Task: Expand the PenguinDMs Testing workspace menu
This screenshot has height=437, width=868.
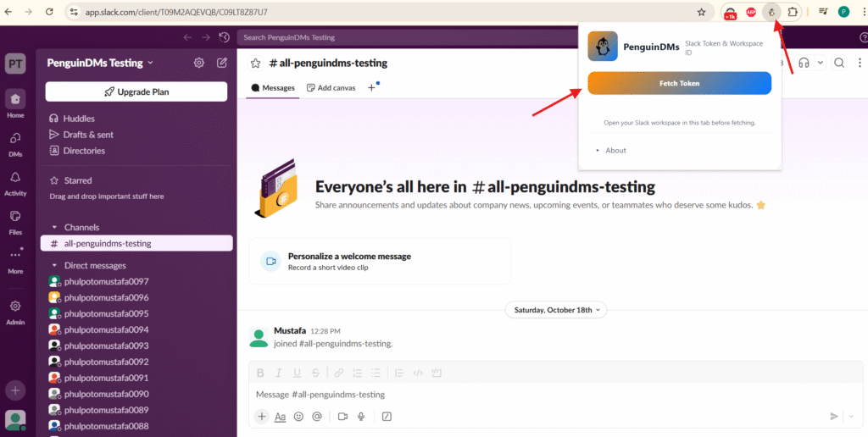Action: click(101, 63)
